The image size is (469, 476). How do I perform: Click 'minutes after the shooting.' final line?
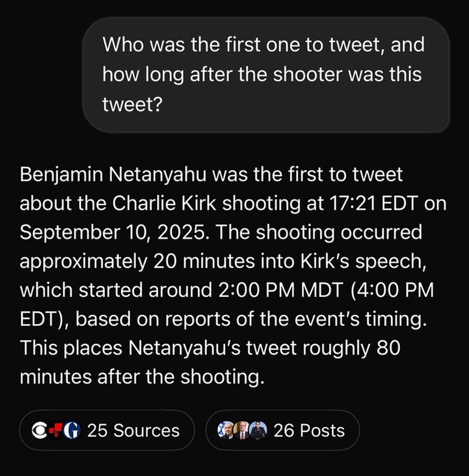coord(142,376)
